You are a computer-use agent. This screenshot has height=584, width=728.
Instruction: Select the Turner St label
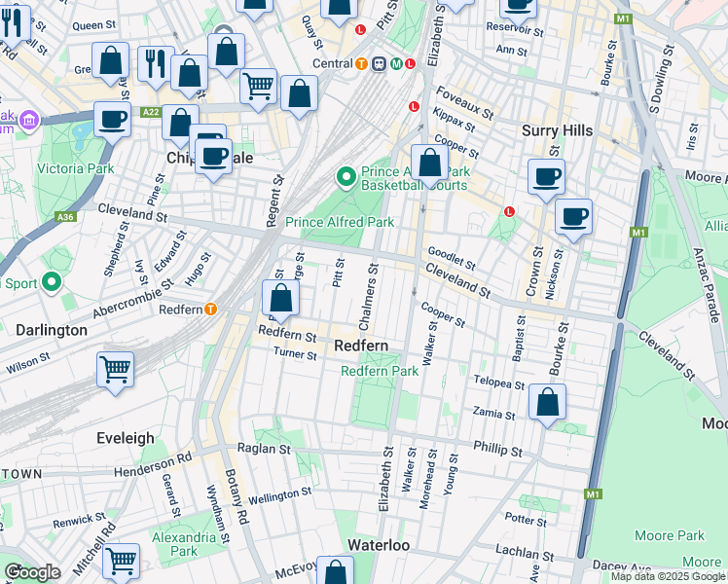point(295,353)
